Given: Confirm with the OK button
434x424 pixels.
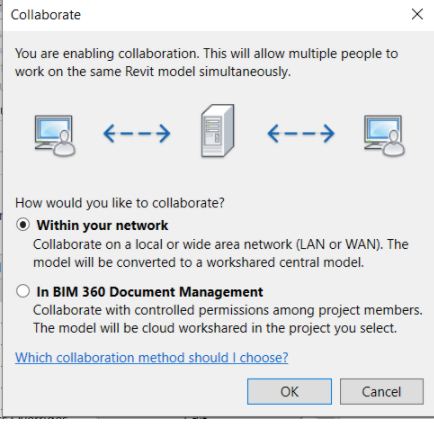Looking at the screenshot, I should pyautogui.click(x=289, y=391).
